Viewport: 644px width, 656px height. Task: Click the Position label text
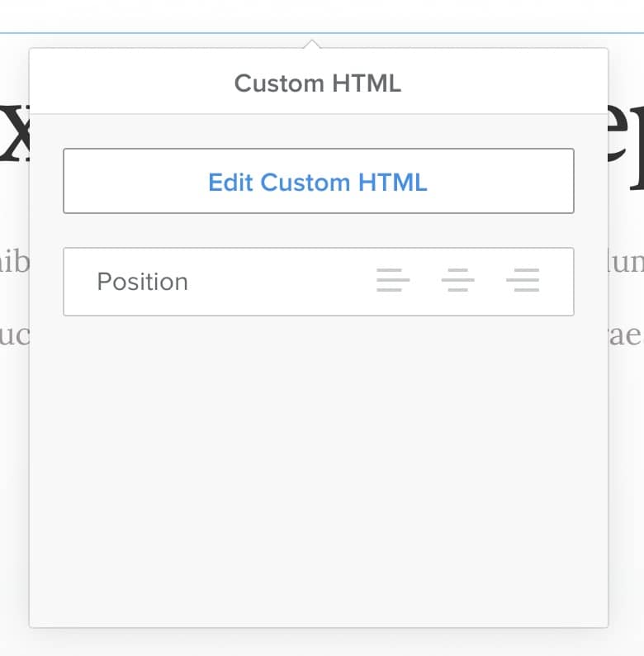(143, 282)
